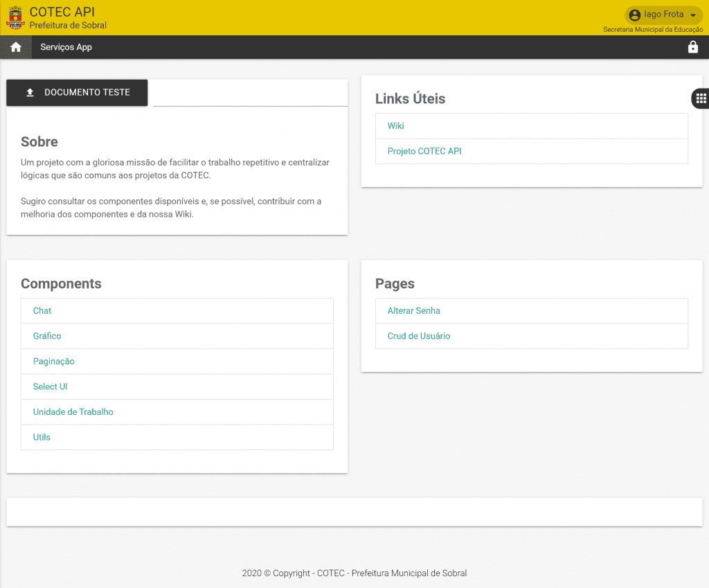
Task: Open the Chat component
Action: 42,311
